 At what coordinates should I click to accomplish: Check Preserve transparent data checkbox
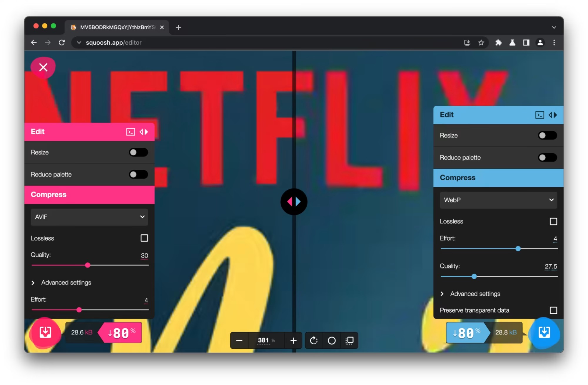[x=553, y=310]
